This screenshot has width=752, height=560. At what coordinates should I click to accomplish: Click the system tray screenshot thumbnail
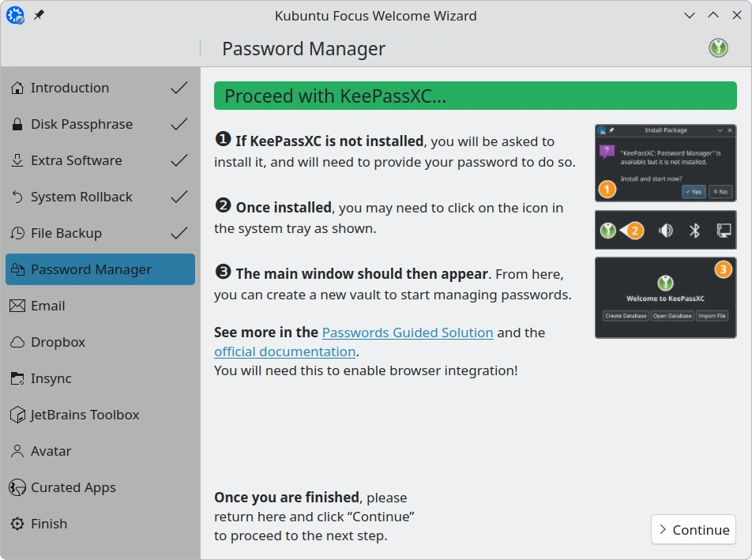coord(666,230)
